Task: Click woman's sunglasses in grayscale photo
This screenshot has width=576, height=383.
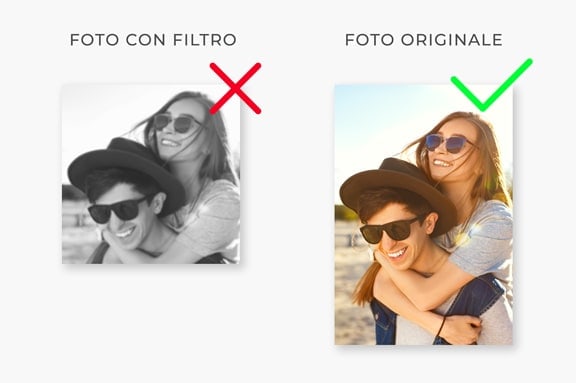Action: [x=176, y=123]
